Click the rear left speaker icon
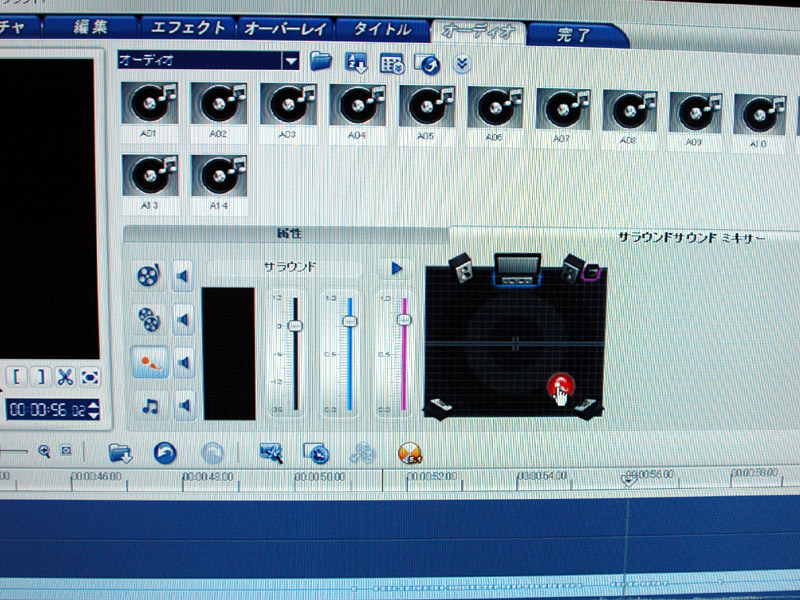 (x=440, y=407)
